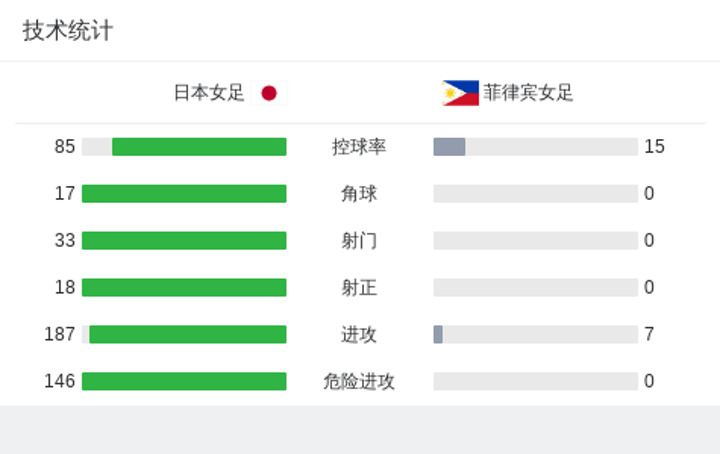Click Japan's green 射门 bar showing 33
This screenshot has width=720, height=454.
pos(184,241)
